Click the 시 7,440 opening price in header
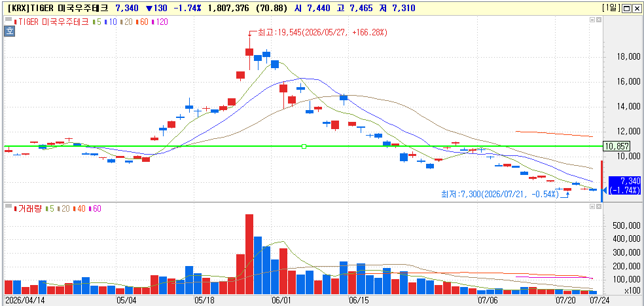The height and width of the screenshot is (306, 644). pos(313,9)
